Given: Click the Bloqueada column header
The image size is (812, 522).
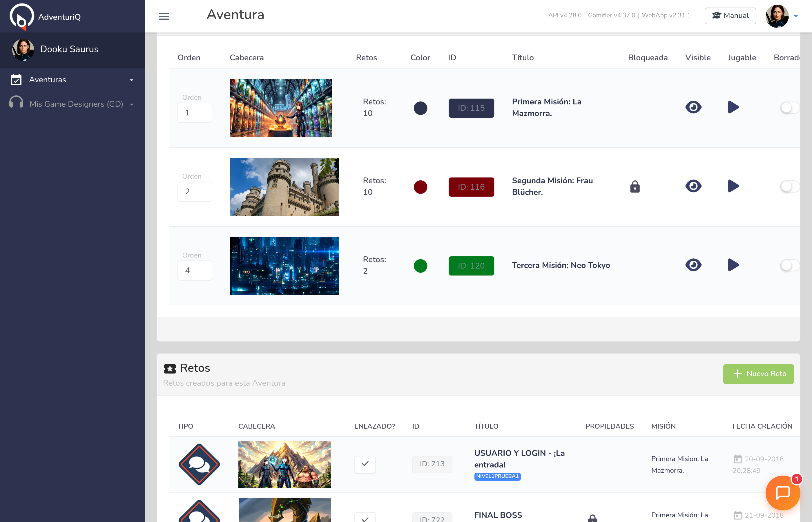Looking at the screenshot, I should 648,58.
